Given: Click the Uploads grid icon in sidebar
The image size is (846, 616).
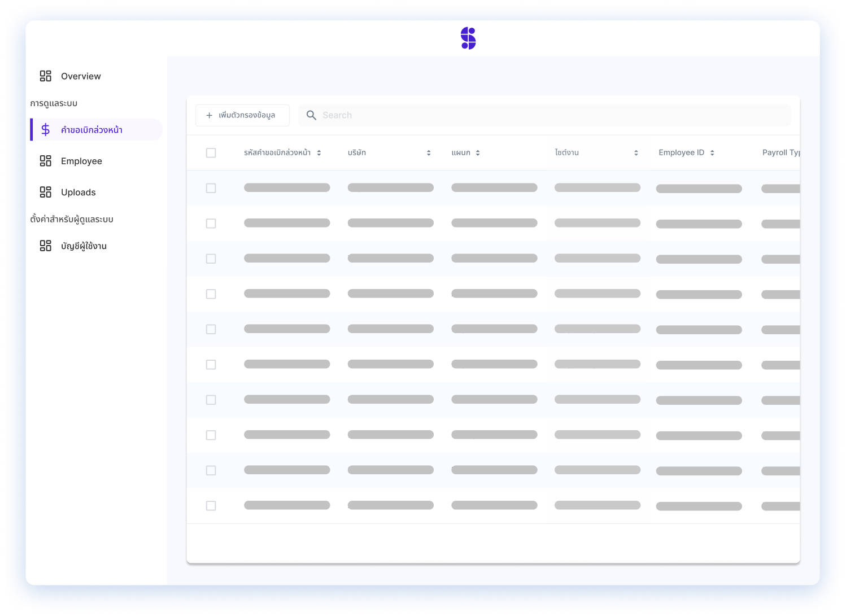Looking at the screenshot, I should click(x=46, y=192).
